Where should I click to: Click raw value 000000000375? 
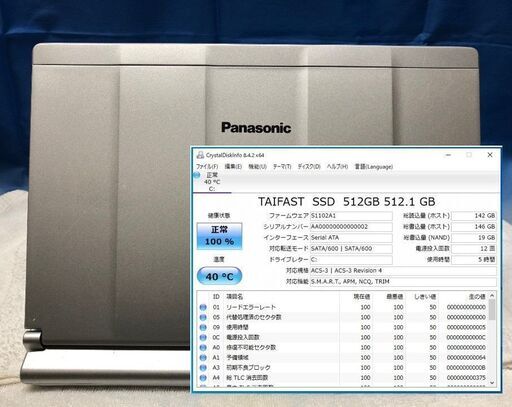(466, 378)
